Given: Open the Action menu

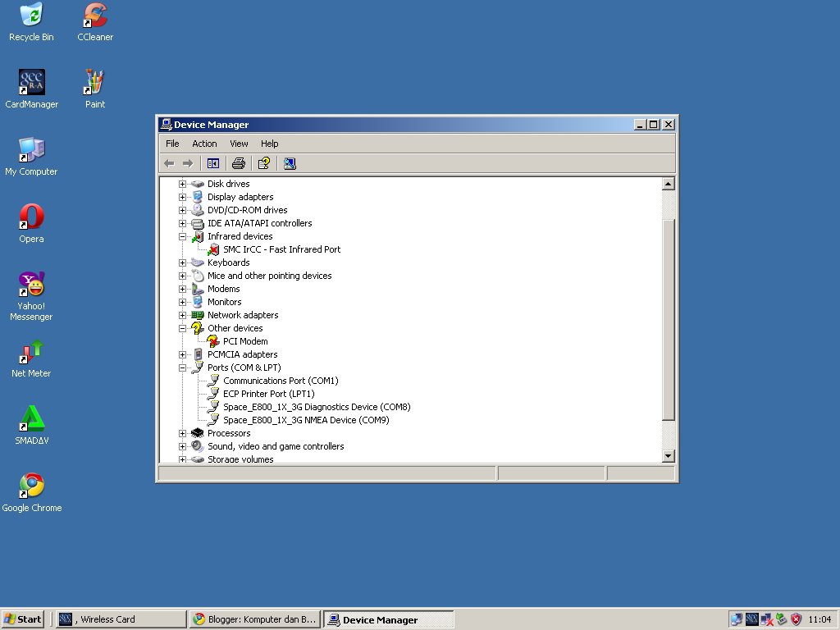Looking at the screenshot, I should point(204,143).
